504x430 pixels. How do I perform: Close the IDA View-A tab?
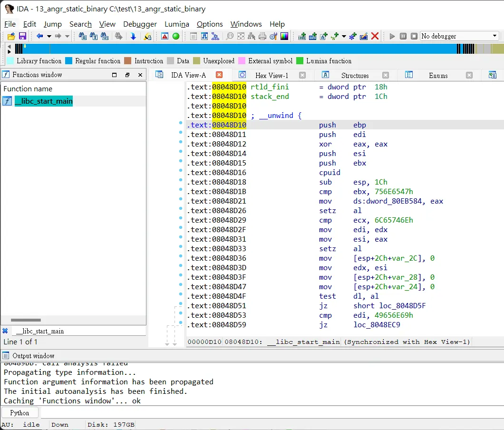click(219, 75)
